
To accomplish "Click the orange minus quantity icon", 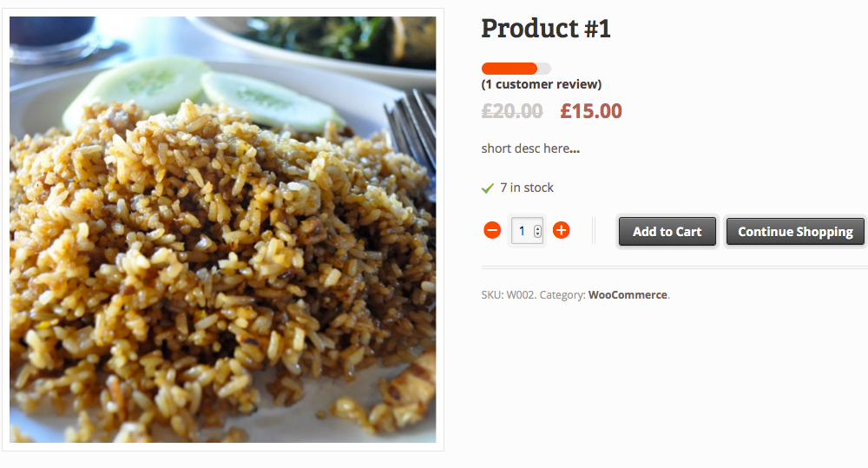I will click(492, 230).
